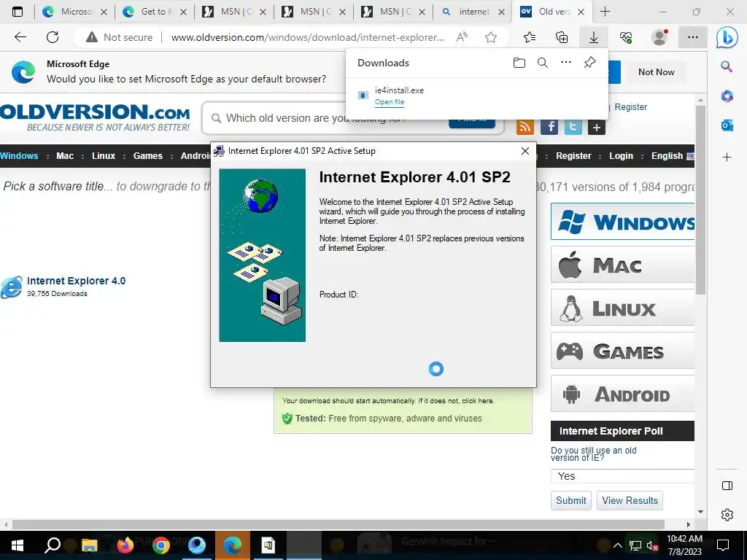This screenshot has height=560, width=747.
Task: Open Browser essentials heart icon
Action: click(626, 37)
